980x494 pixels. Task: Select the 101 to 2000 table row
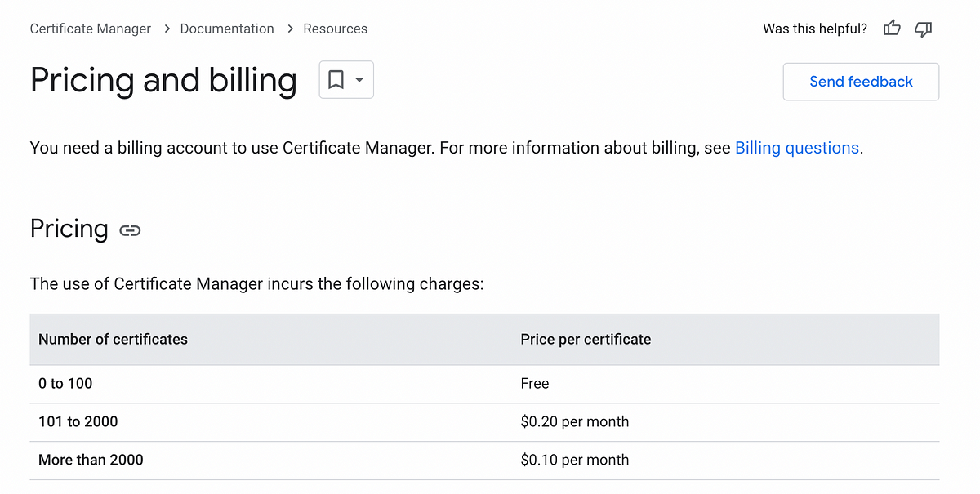[x=484, y=422]
